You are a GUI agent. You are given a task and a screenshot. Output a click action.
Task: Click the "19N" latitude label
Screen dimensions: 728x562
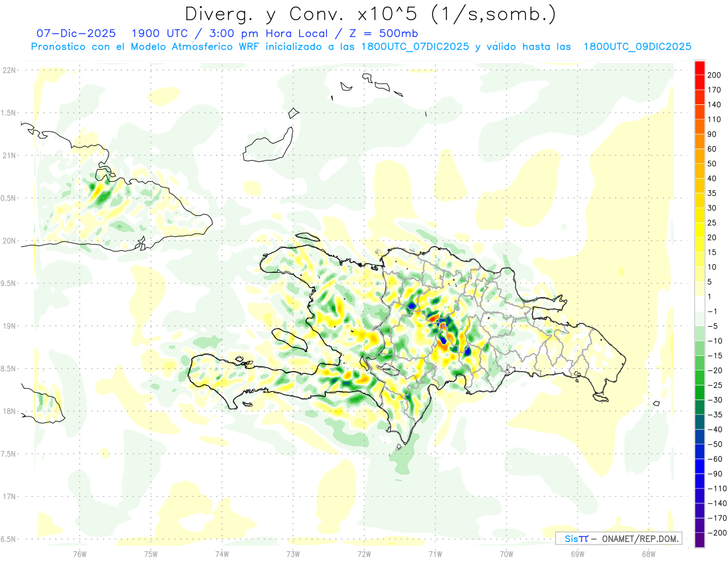tap(10, 326)
